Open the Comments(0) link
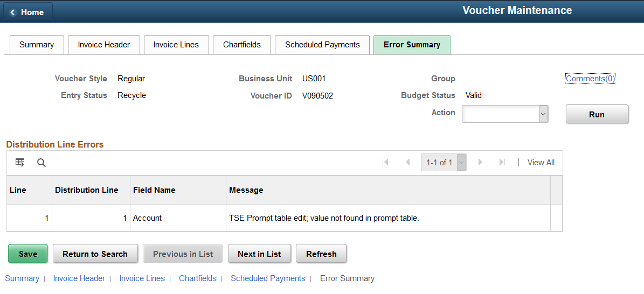The width and height of the screenshot is (644, 294). [590, 79]
